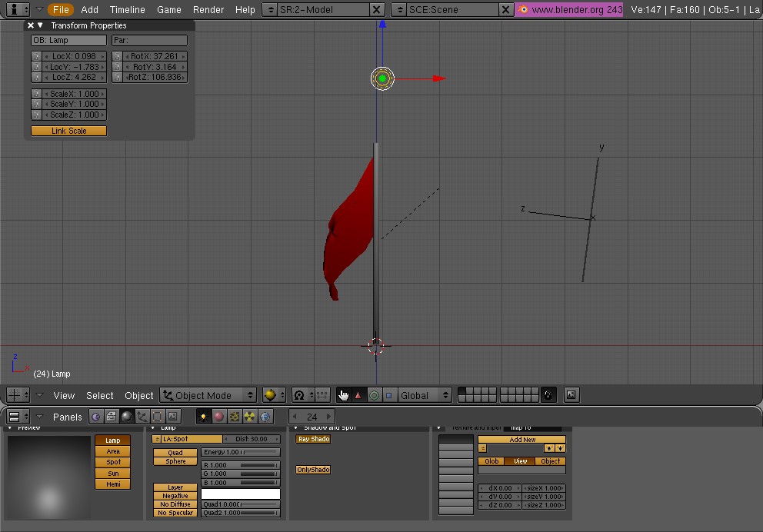Select the rotate manipulator ring icon

click(374, 395)
